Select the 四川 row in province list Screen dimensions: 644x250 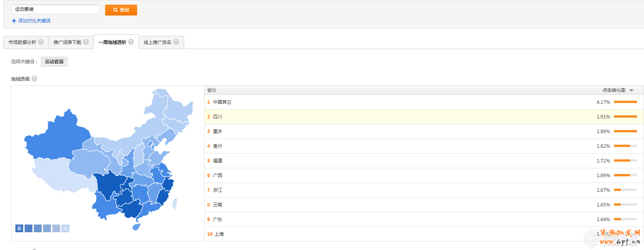point(218,117)
